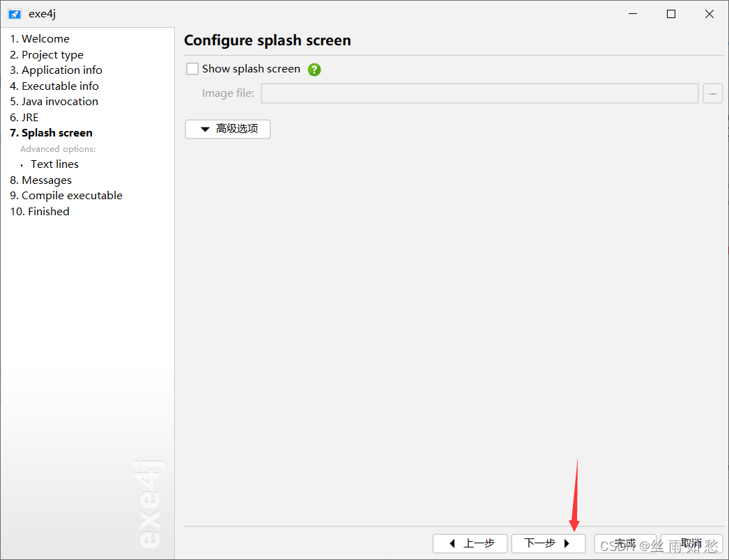Go to step 8. Messages
This screenshot has height=560, width=729.
[x=40, y=180]
